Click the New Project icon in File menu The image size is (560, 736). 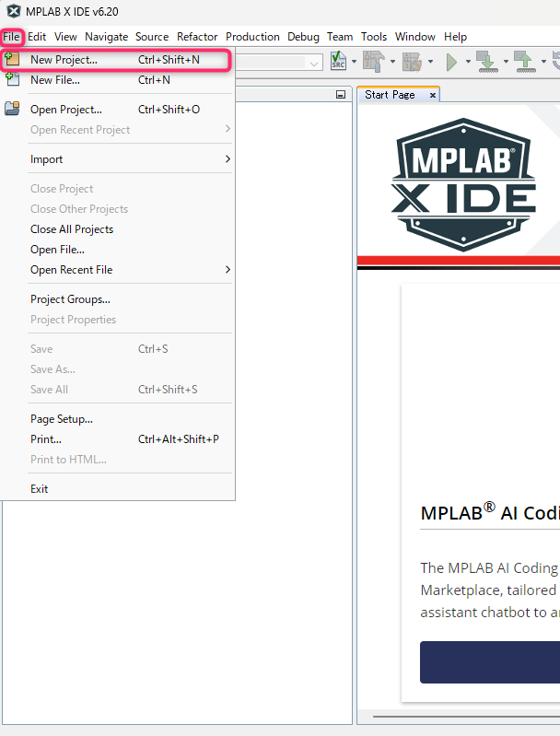tap(12, 60)
